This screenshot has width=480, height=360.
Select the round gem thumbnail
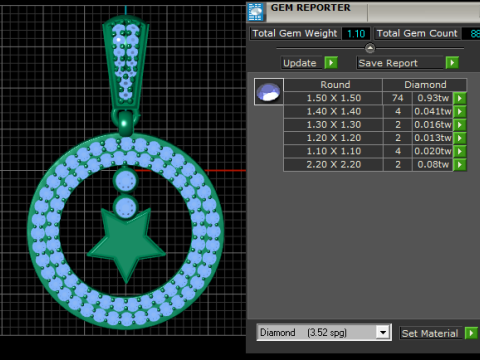click(x=269, y=92)
